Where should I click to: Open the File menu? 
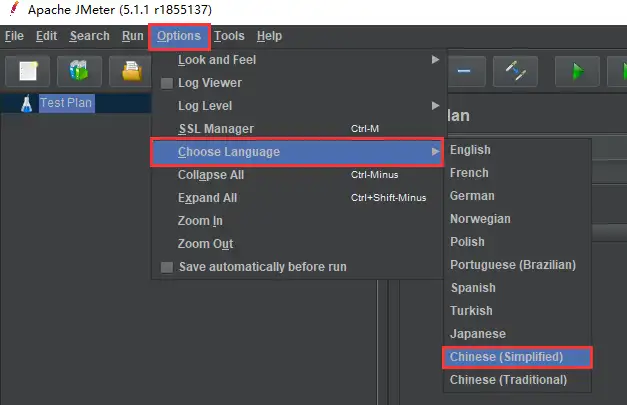click(x=14, y=36)
